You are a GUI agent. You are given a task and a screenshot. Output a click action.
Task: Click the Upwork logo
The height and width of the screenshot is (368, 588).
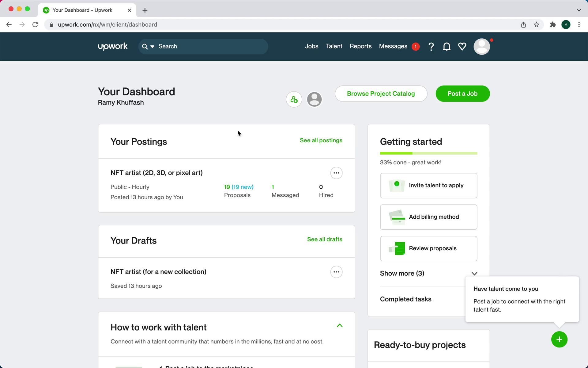(x=113, y=46)
